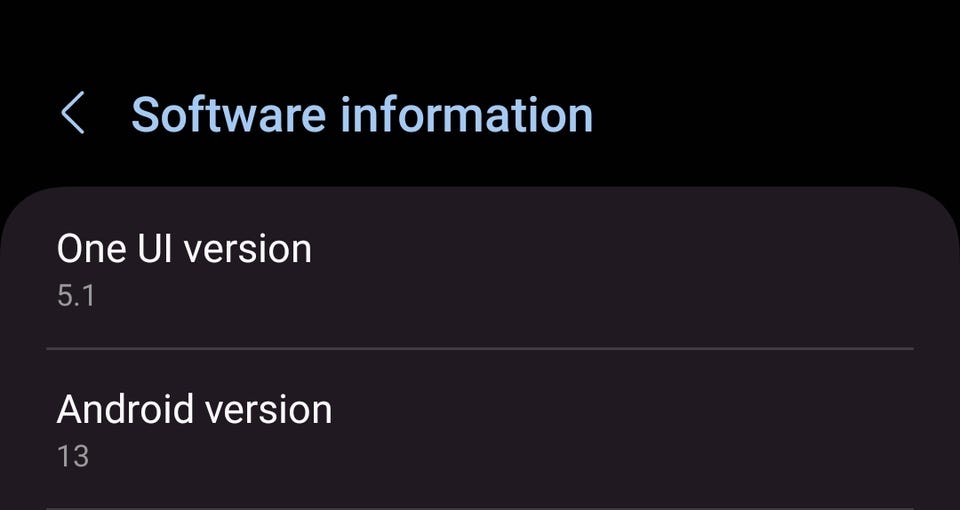Image resolution: width=960 pixels, height=510 pixels.
Task: Select the Android version value 13
Action: (73, 457)
